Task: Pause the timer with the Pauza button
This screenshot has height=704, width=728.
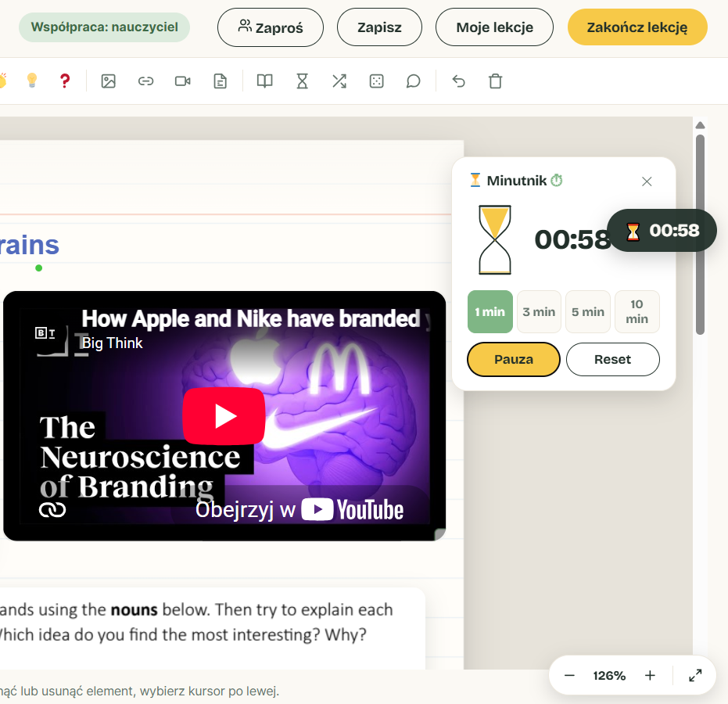Action: (514, 359)
